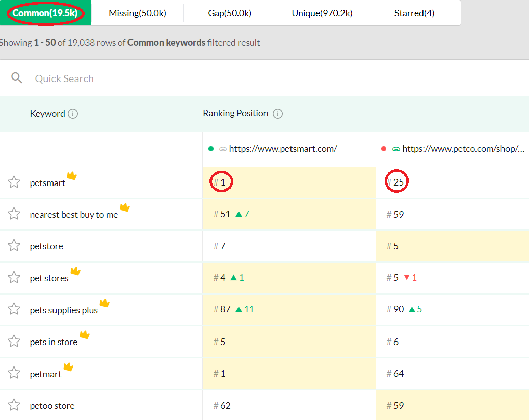The width and height of the screenshot is (529, 420).
Task: Click the crown icon next to petsmart
Action: tap(72, 175)
